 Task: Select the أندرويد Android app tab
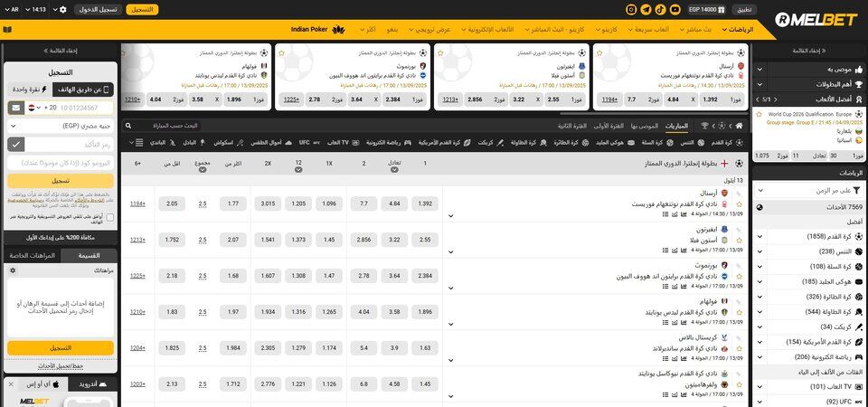[92, 384]
